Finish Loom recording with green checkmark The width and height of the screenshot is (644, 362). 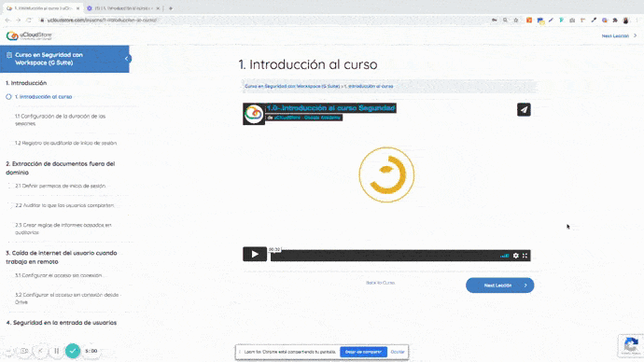click(x=73, y=351)
